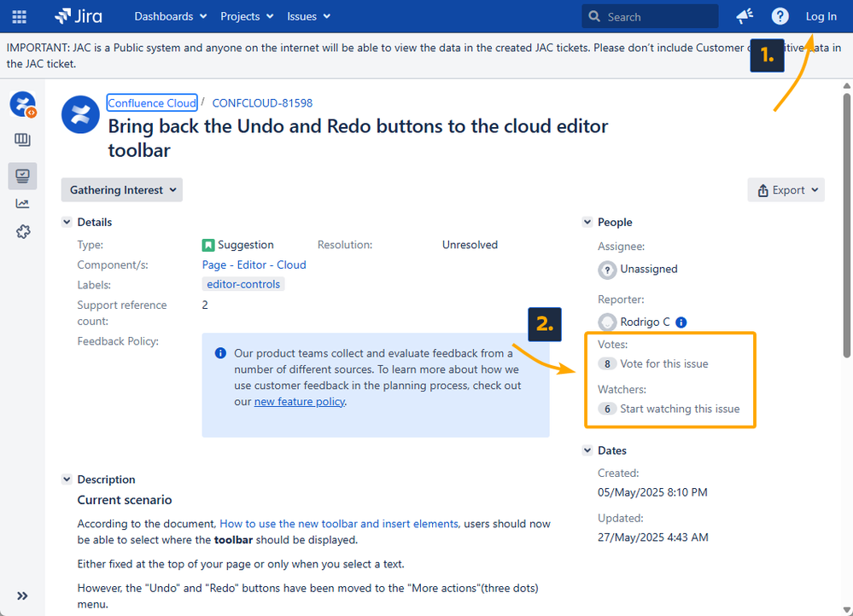This screenshot has width=853, height=616.
Task: Click the Log In link
Action: (x=821, y=16)
